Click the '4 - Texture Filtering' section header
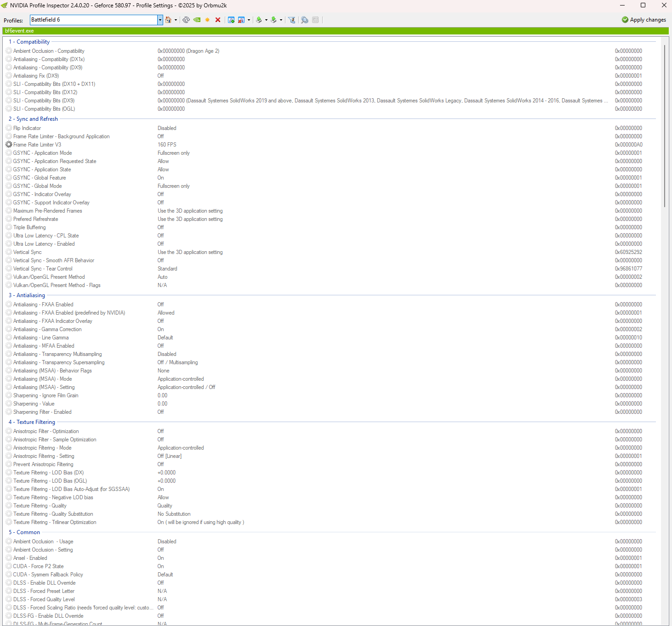Image resolution: width=672 pixels, height=626 pixels. (x=32, y=422)
